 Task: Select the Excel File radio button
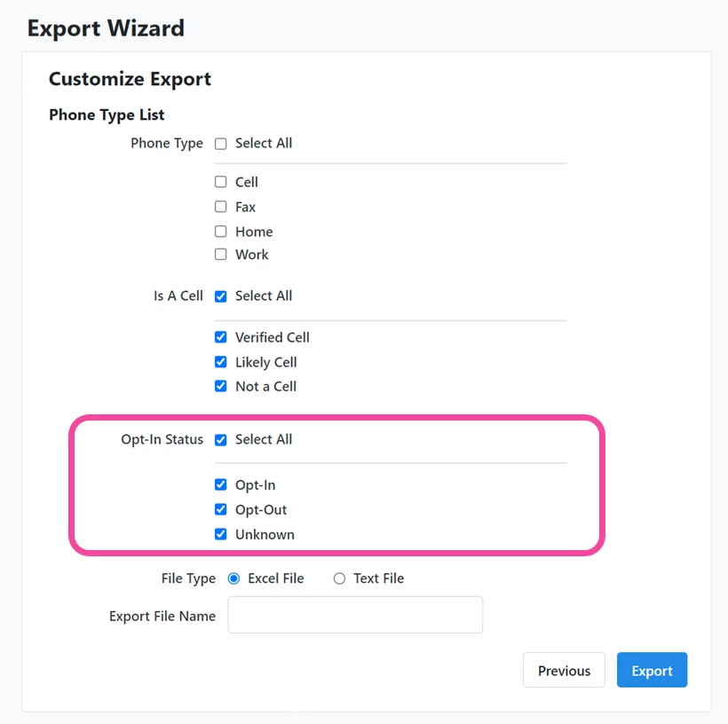233,578
